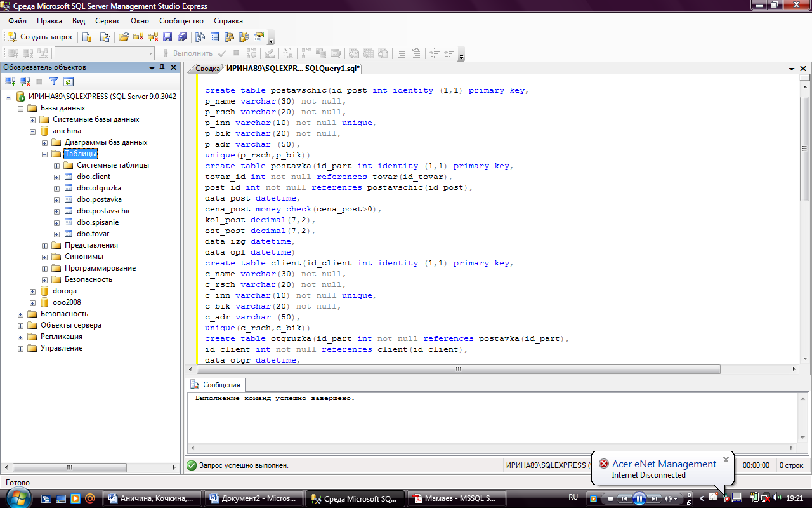Collapse the Таблицы folder node
The image size is (812, 508).
pyautogui.click(x=44, y=154)
